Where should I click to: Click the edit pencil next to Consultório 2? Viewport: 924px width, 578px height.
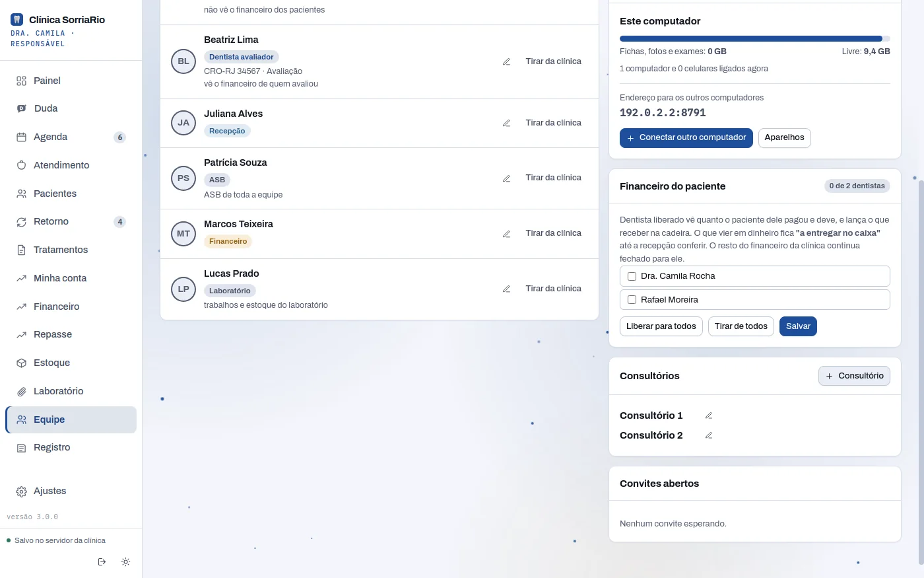(708, 435)
